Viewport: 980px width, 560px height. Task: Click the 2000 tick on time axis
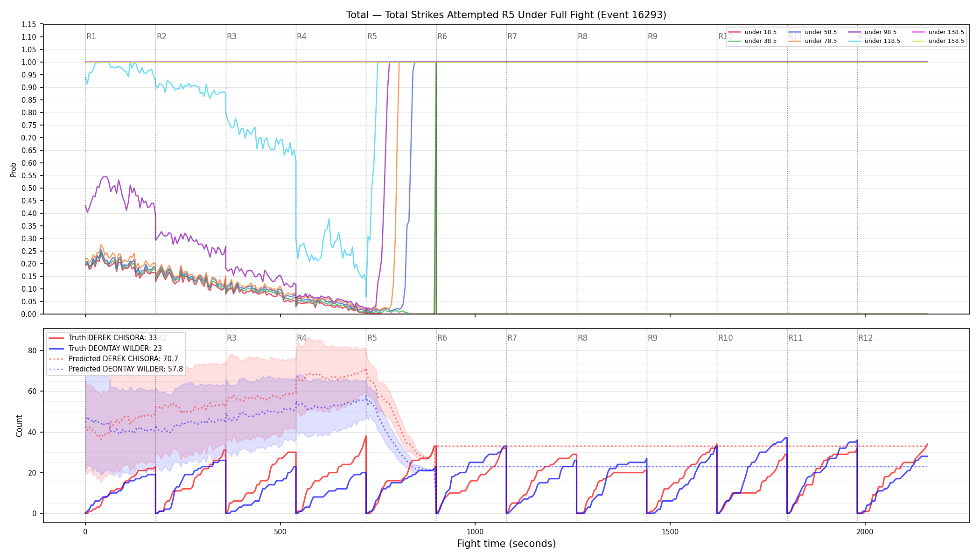click(865, 532)
